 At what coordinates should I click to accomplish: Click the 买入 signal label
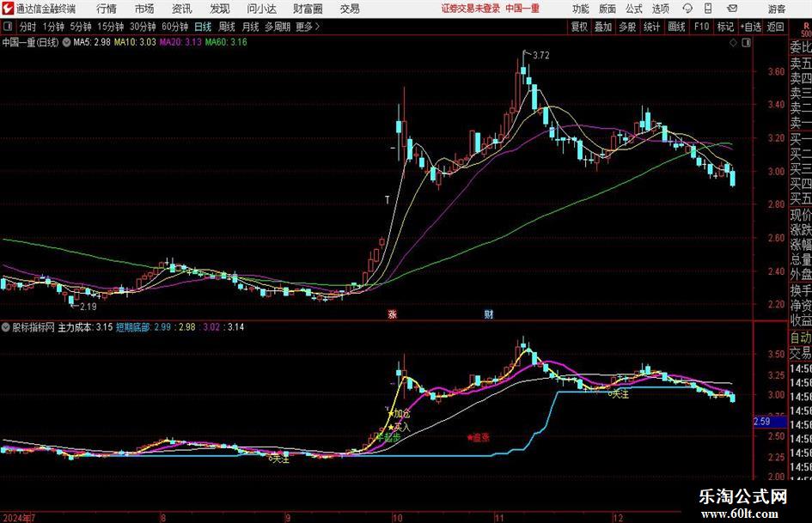click(402, 427)
